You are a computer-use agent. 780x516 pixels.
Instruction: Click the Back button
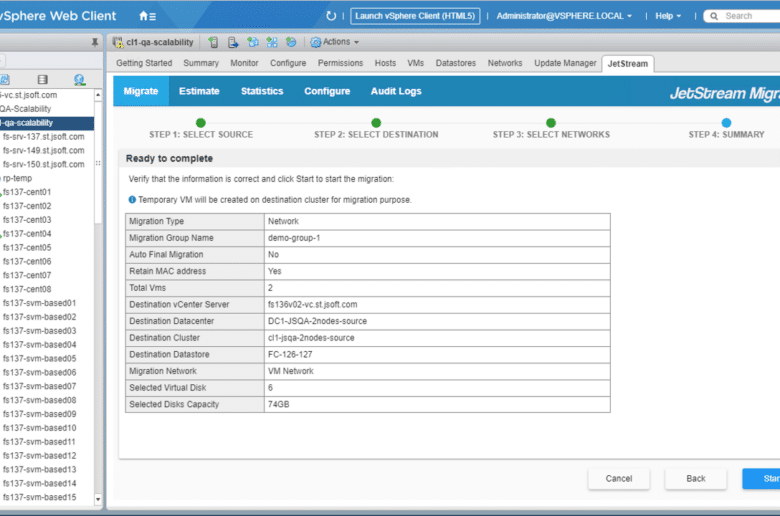[x=696, y=478]
